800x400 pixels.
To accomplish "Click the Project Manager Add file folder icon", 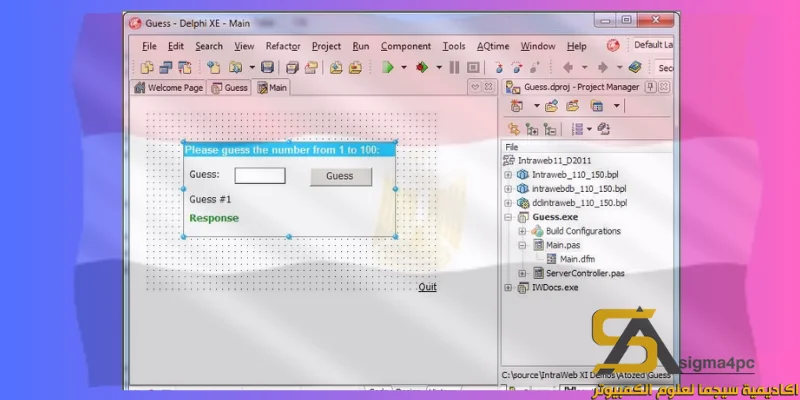I will (551, 106).
